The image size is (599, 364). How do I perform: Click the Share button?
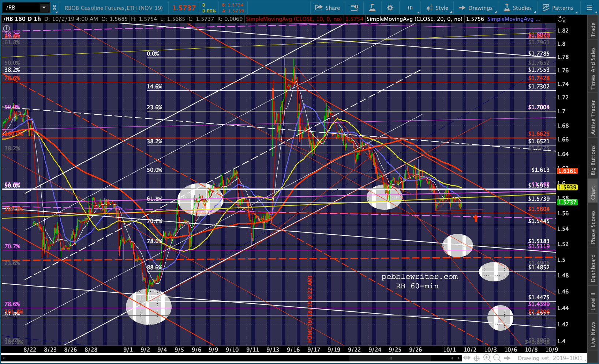[327, 8]
